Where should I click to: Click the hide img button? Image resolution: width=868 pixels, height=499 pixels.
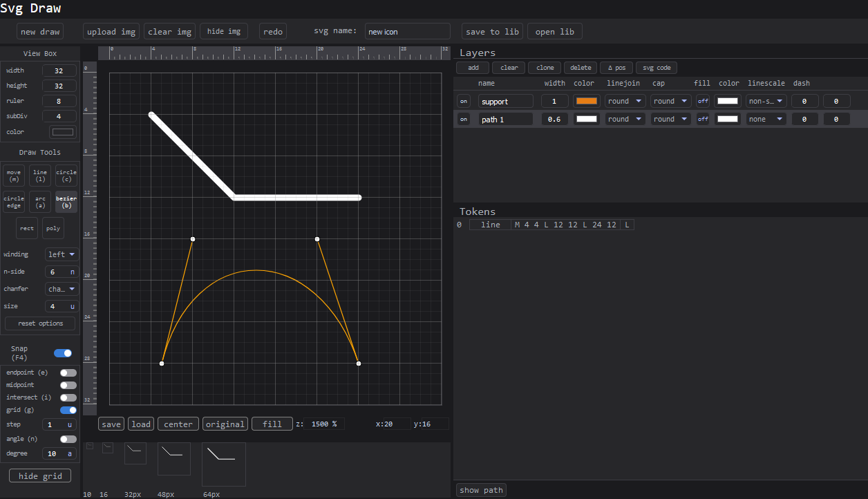tap(224, 31)
